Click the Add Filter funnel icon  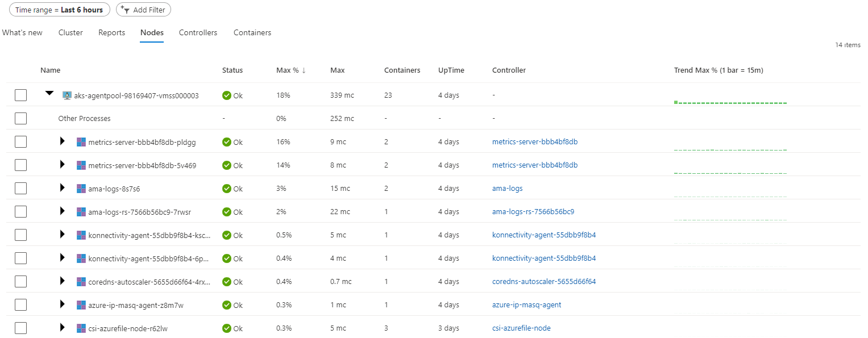pos(126,10)
